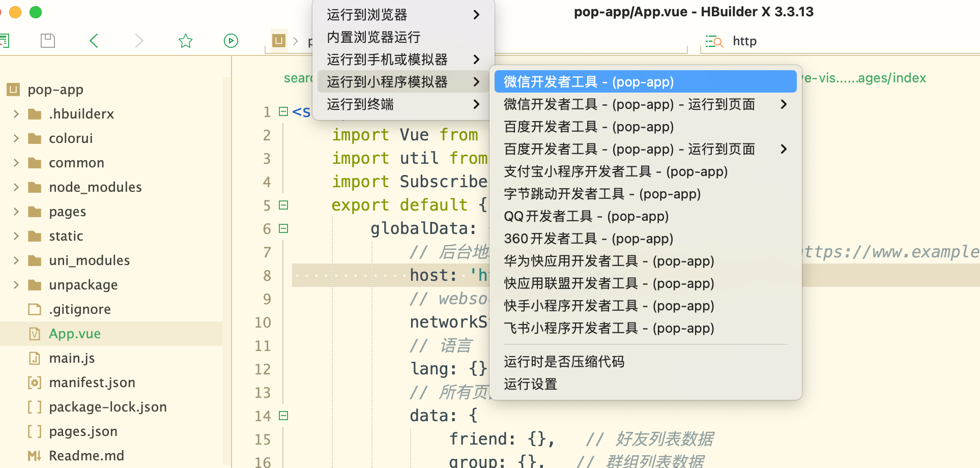The image size is (980, 468).
Task: Open 运行到手机或模拟器 submenu
Action: (403, 60)
